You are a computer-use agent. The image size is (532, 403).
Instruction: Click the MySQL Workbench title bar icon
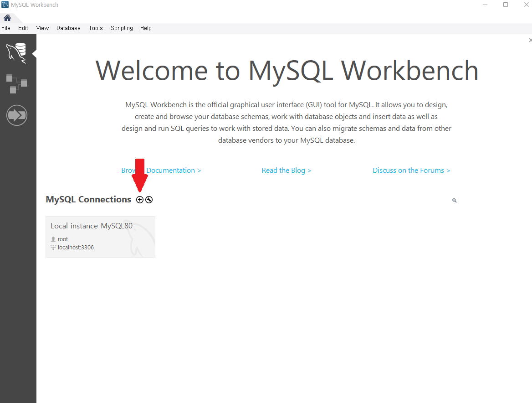(x=5, y=5)
